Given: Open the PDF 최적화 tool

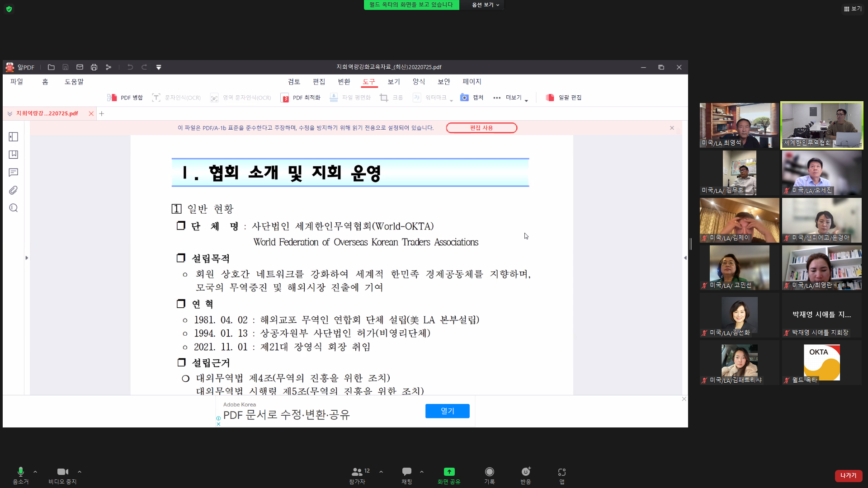Looking at the screenshot, I should (300, 97).
